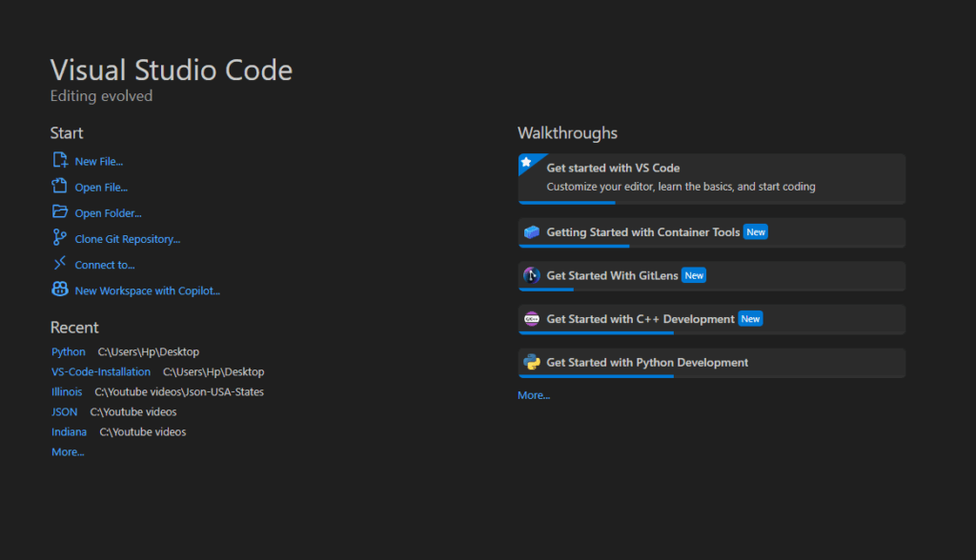Click the Clone Git Repository icon
Screen dimensions: 976x560
click(60, 238)
